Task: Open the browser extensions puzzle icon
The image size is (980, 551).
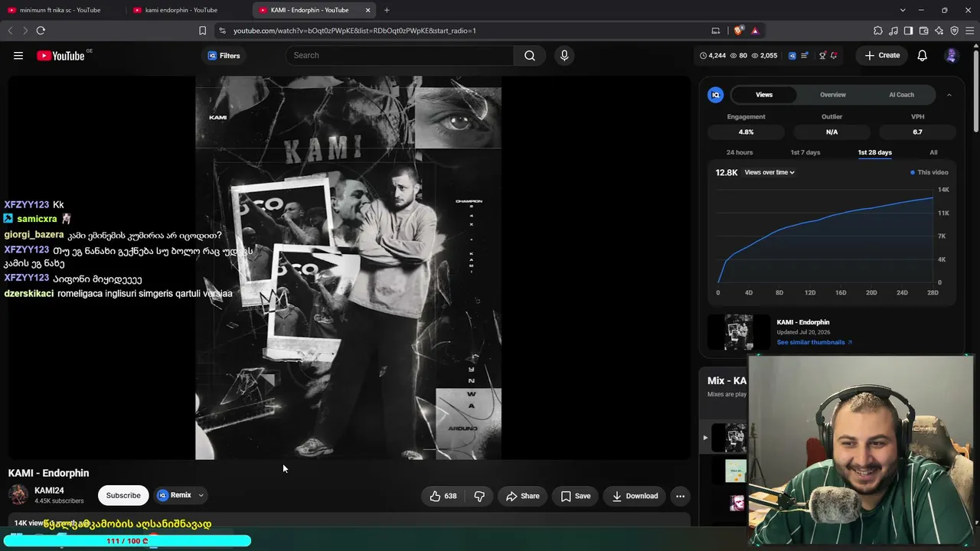Action: pyautogui.click(x=878, y=31)
